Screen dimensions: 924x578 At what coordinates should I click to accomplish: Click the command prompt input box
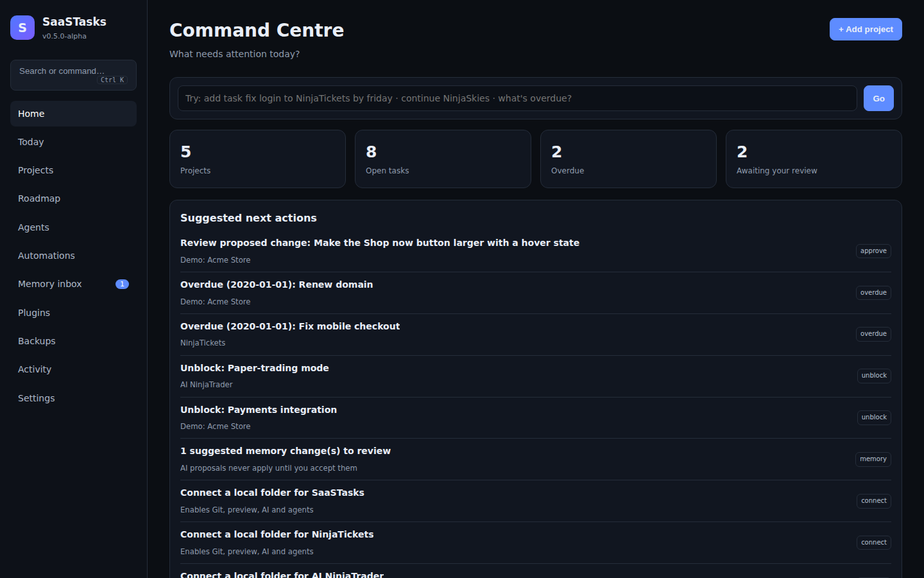click(517, 98)
